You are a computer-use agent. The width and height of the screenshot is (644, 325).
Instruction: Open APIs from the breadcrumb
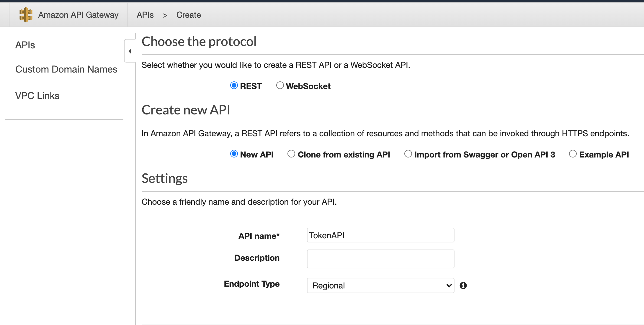(145, 15)
